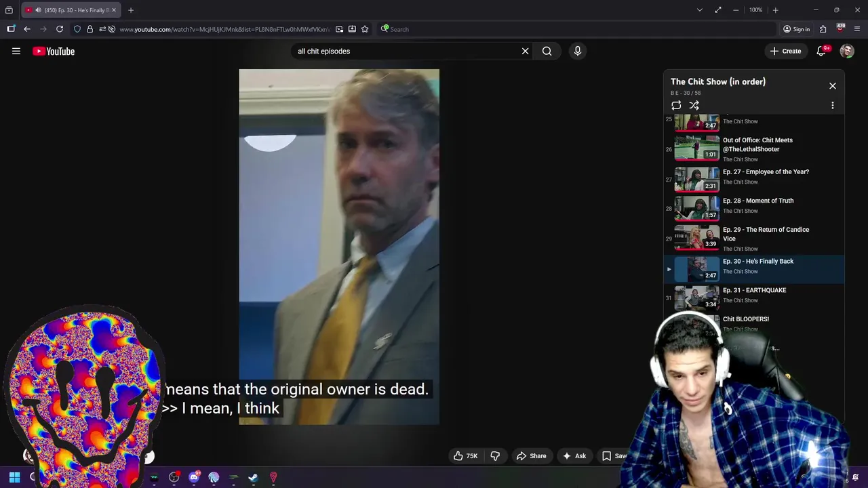
Task: Click the Ep. 29 thumbnail showing 3:39
Action: coord(696,237)
